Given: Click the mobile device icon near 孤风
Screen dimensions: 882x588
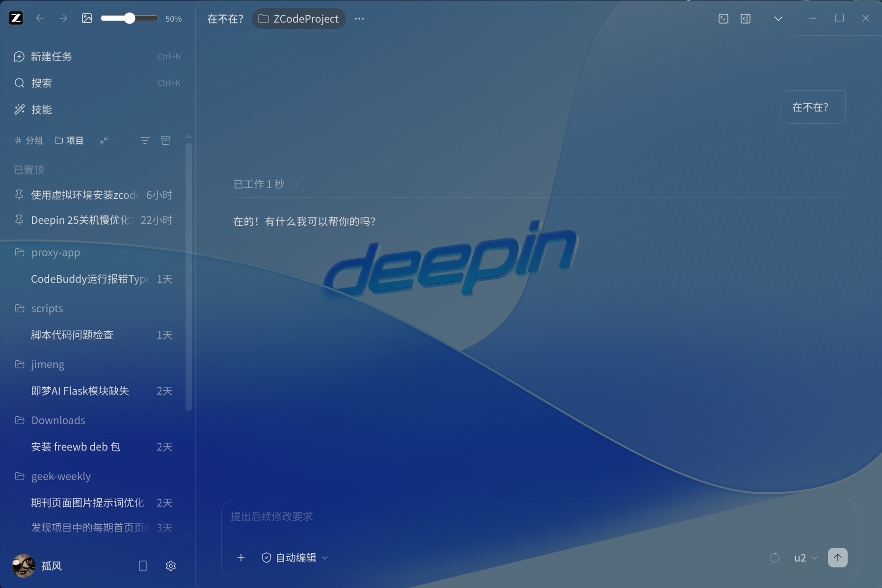Looking at the screenshot, I should click(x=143, y=566).
